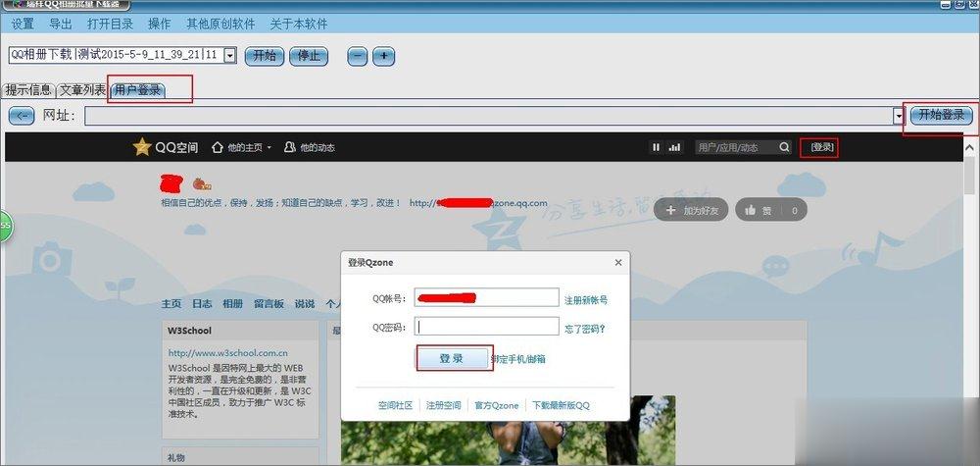The width and height of the screenshot is (980, 466).
Task: Click the [登录] link in top bar
Action: click(x=821, y=147)
